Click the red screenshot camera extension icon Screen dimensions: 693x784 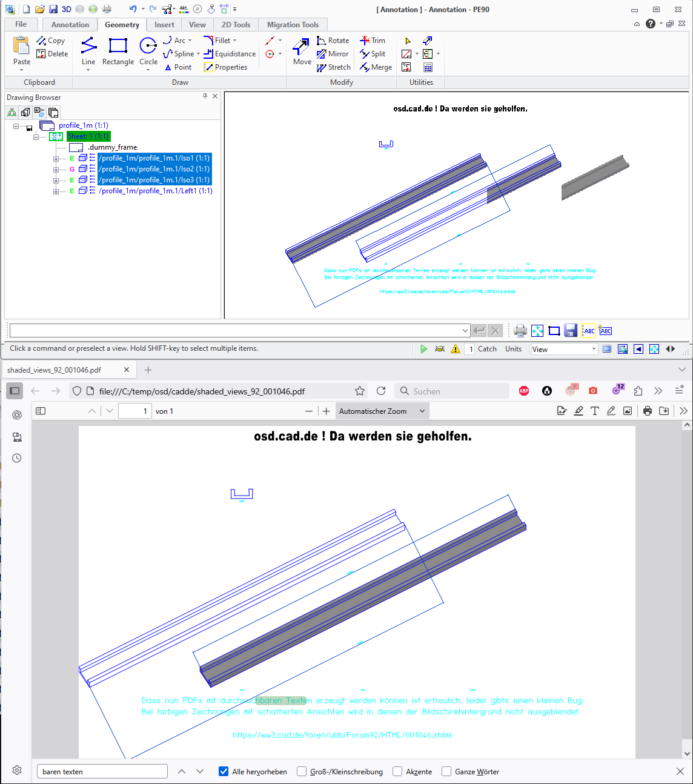pyautogui.click(x=593, y=391)
